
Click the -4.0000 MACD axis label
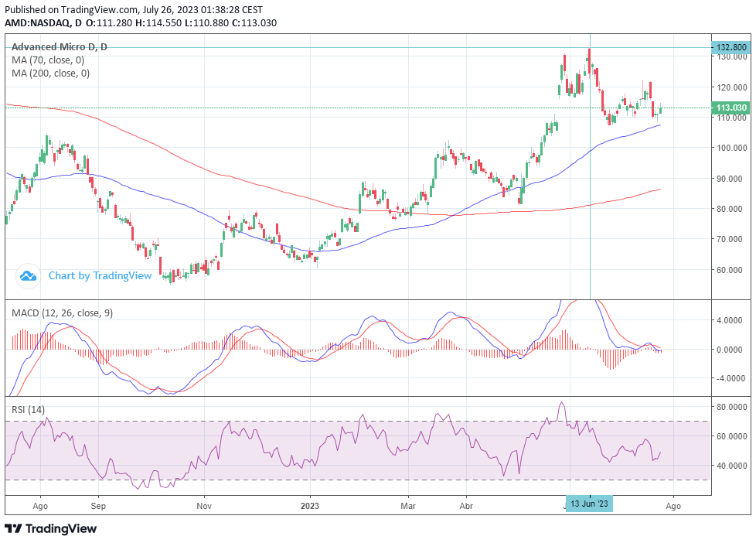coord(732,378)
